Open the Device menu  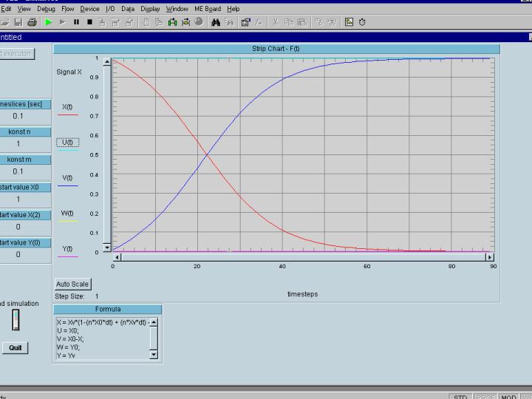click(x=89, y=9)
